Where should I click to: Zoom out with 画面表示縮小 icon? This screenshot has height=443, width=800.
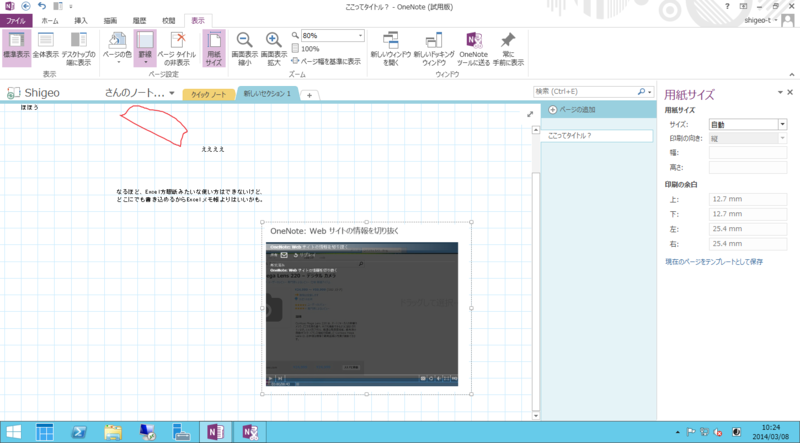[245, 48]
